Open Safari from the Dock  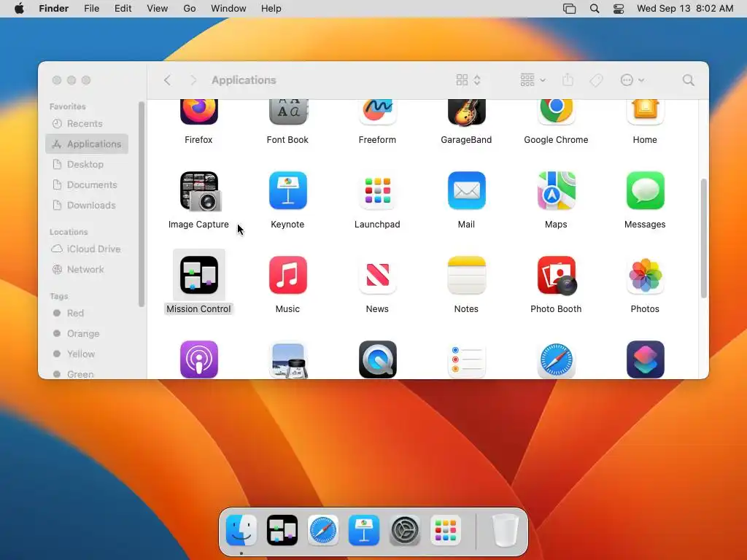[323, 530]
